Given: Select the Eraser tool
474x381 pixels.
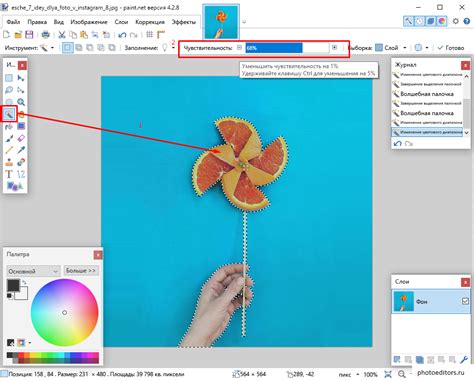Looking at the screenshot, I should (21, 138).
